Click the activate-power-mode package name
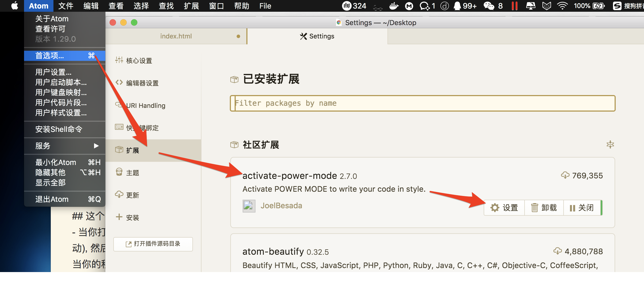Viewport: 644px width, 283px height. coord(290,176)
